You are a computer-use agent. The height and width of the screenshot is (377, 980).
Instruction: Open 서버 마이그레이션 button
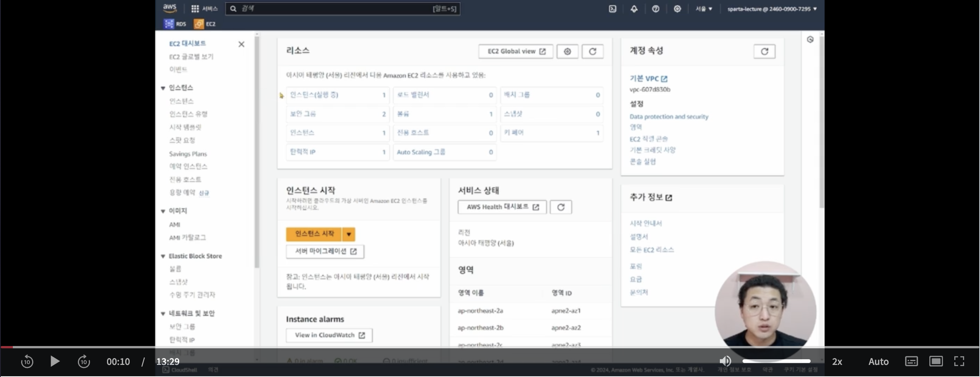[325, 251]
